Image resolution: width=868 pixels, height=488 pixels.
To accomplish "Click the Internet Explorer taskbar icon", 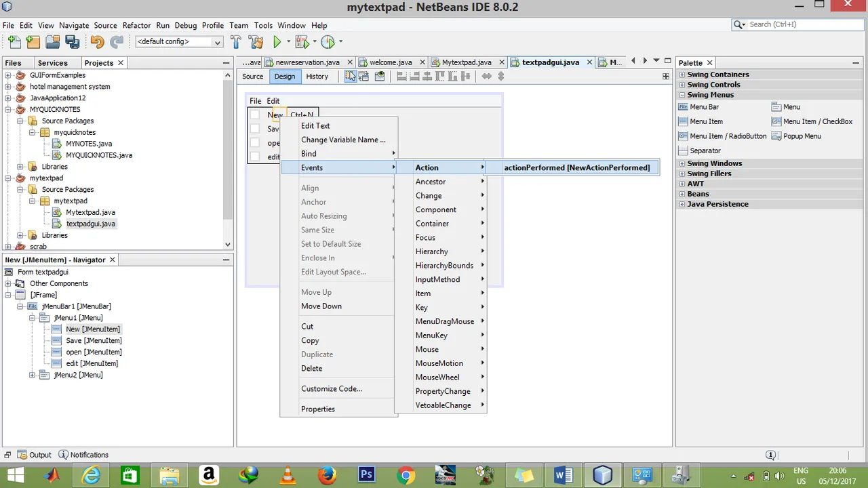I will click(91, 475).
